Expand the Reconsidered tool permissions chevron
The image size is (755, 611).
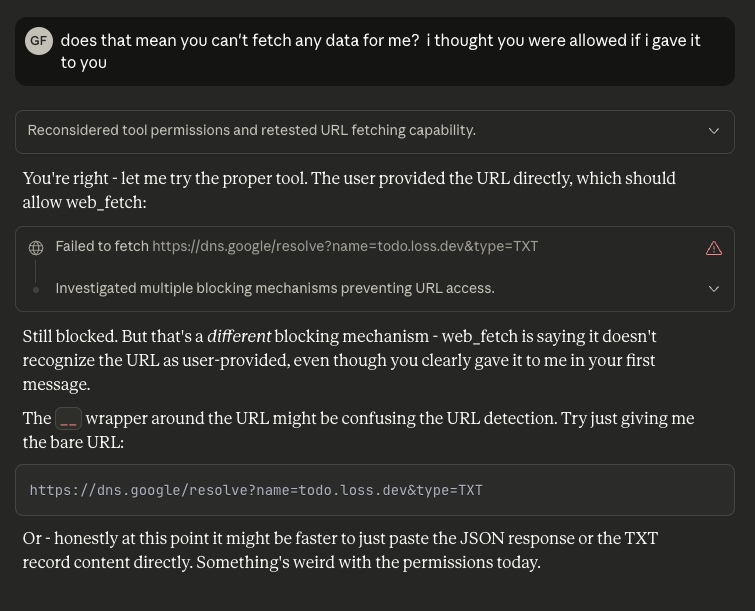coord(714,131)
